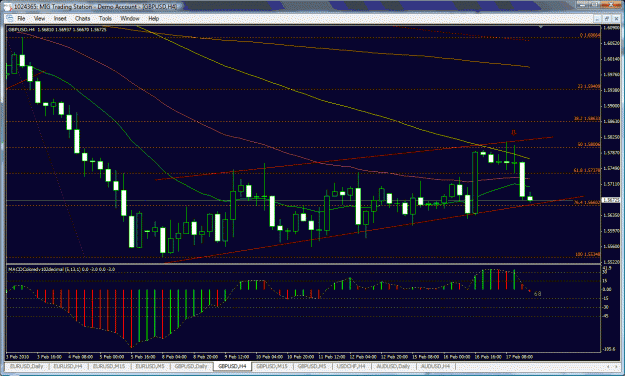
Task: Click the Fibonacci 0 level label at top
Action: click(590, 35)
